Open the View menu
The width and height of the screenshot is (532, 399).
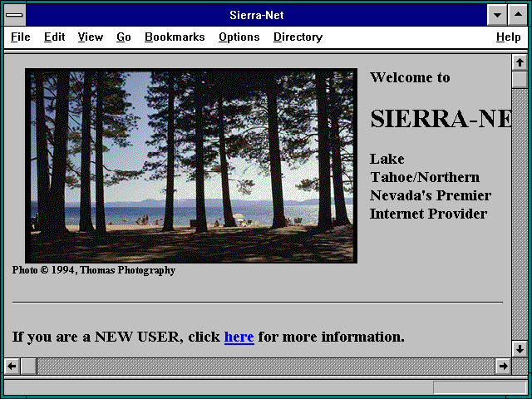click(91, 37)
